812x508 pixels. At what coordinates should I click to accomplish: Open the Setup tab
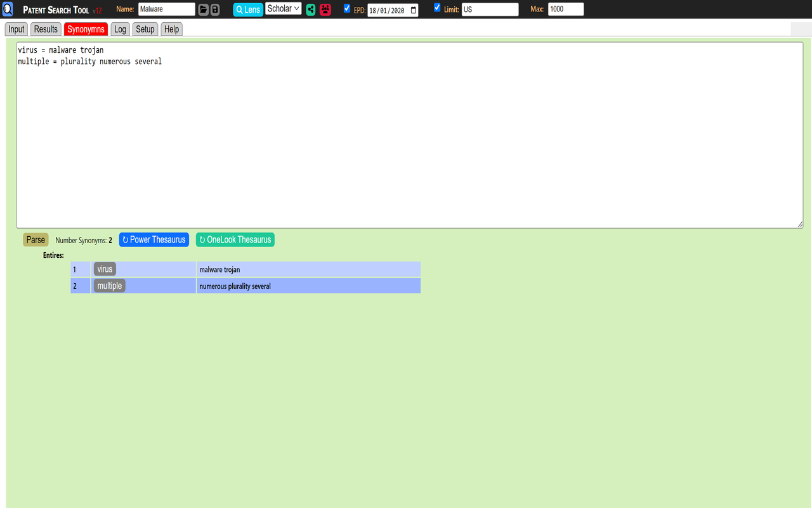pos(145,29)
